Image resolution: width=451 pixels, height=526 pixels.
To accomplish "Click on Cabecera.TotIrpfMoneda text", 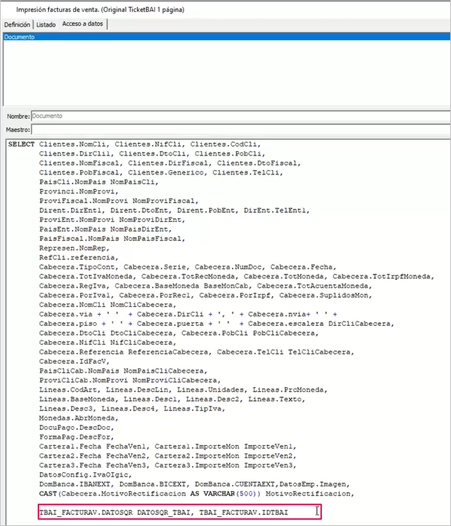I will tap(383, 276).
